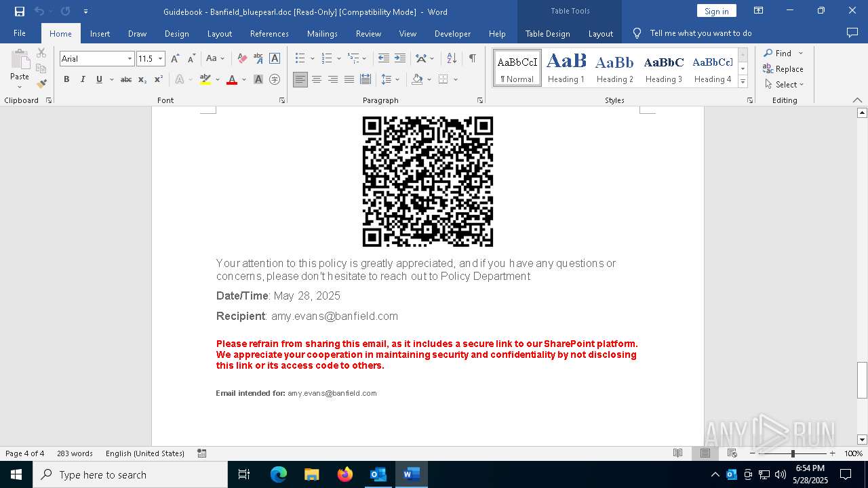
Task: Open the font size dropdown
Action: (x=161, y=59)
